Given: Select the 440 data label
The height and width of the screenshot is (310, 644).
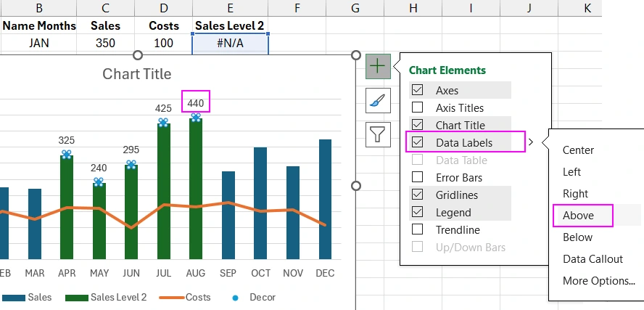Looking at the screenshot, I should point(196,102).
